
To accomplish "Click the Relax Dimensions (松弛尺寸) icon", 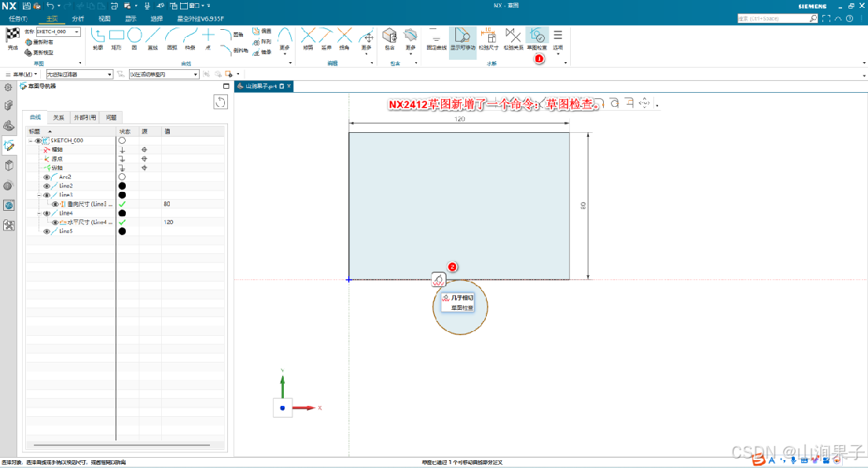I will click(488, 36).
